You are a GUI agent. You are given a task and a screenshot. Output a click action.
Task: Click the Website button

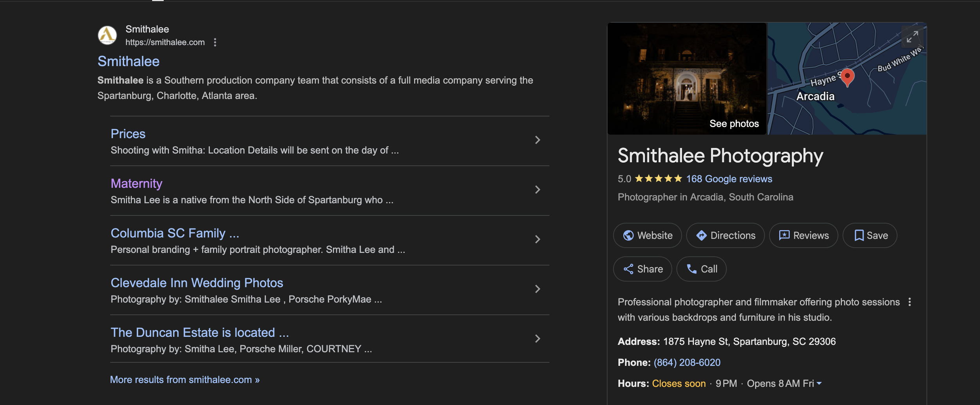[x=647, y=235]
